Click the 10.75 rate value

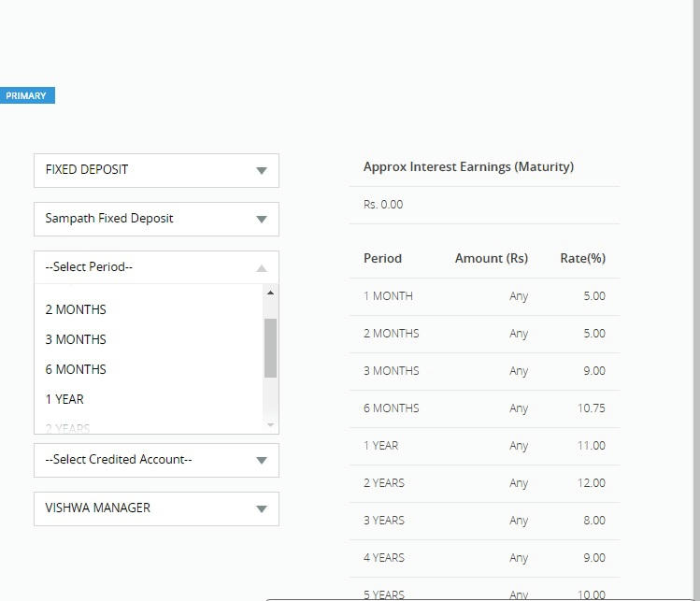pyautogui.click(x=591, y=408)
